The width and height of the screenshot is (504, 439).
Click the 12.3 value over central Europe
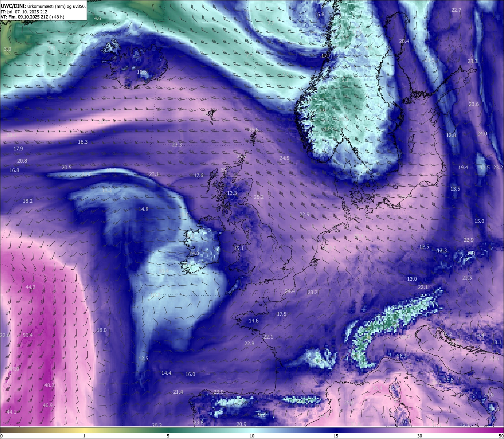(442, 251)
